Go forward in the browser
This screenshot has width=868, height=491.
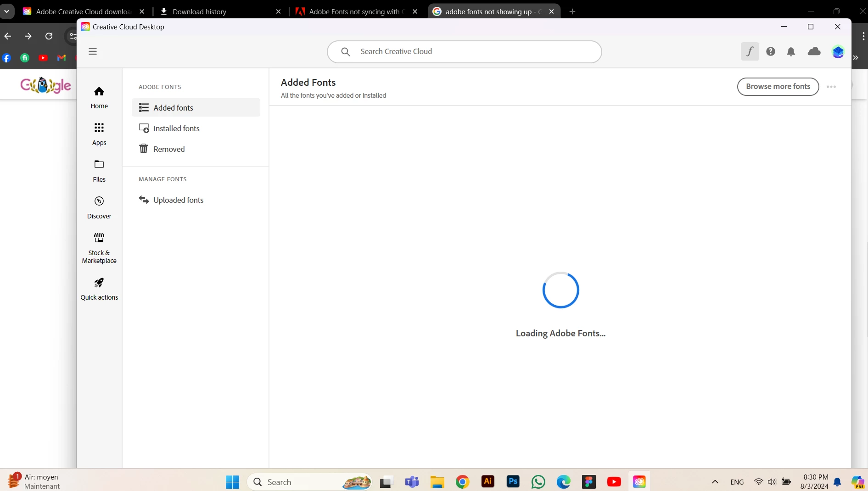(x=28, y=36)
